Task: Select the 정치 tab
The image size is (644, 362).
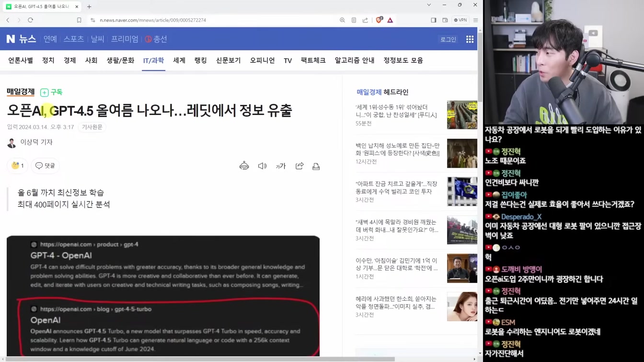Action: pos(48,60)
